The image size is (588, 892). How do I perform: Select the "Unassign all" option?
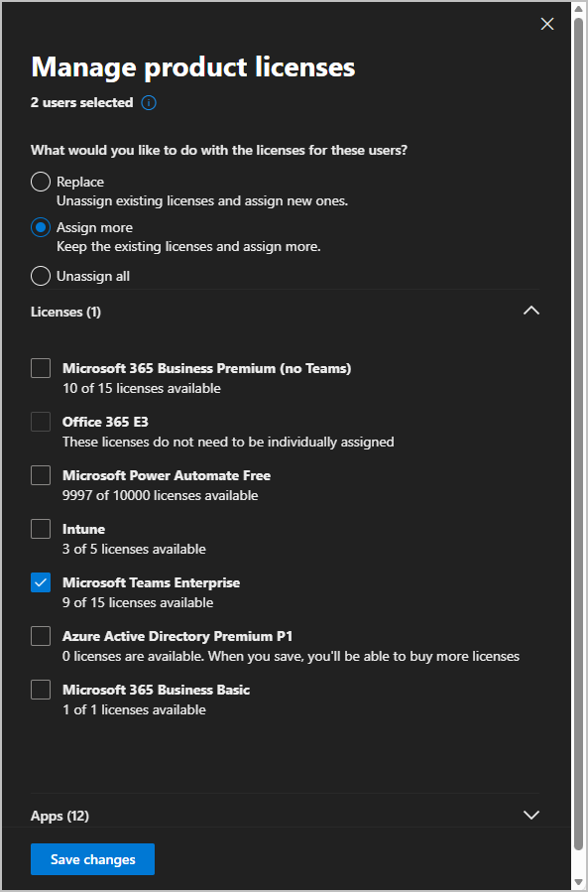[40, 276]
